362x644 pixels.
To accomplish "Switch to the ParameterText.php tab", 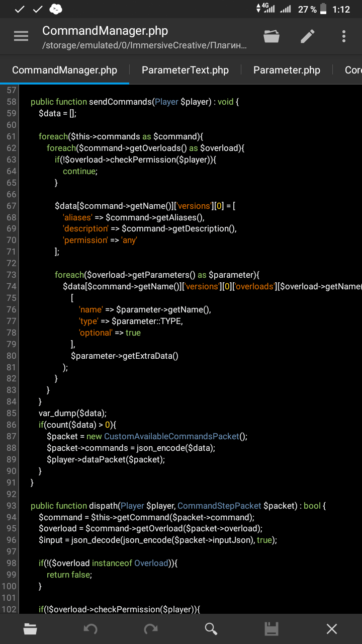I will [x=185, y=70].
